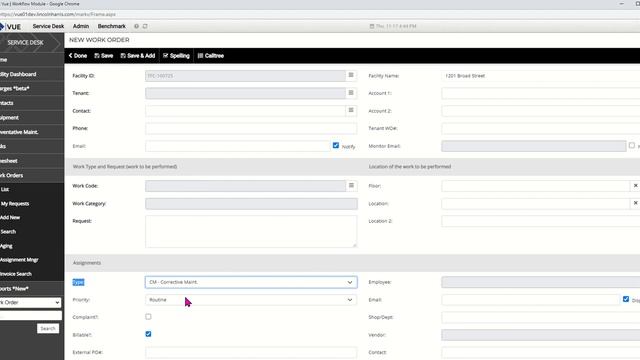Image resolution: width=640 pixels, height=360 pixels.
Task: Open Charges *beta* in the sidebar
Action: pyautogui.click(x=32, y=89)
